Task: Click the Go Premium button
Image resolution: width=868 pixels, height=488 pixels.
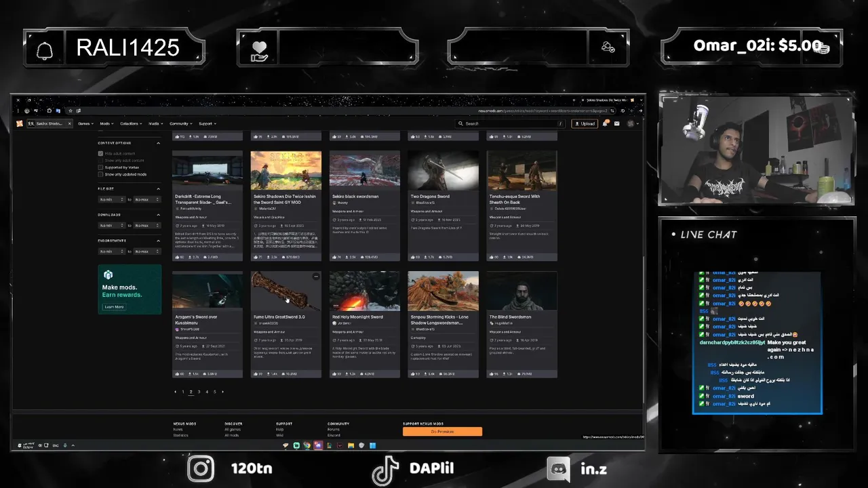Action: (442, 431)
